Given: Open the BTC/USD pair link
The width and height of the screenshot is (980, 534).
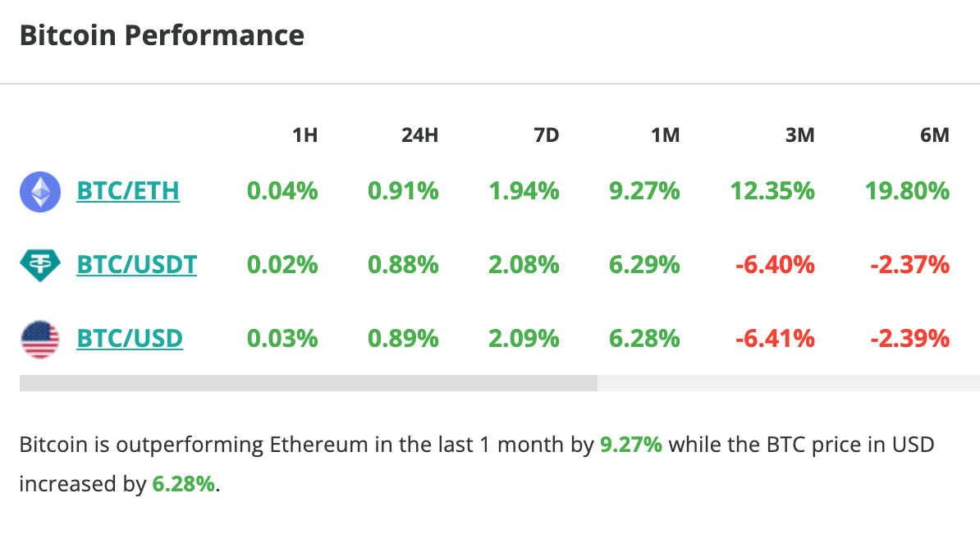Looking at the screenshot, I should [130, 339].
